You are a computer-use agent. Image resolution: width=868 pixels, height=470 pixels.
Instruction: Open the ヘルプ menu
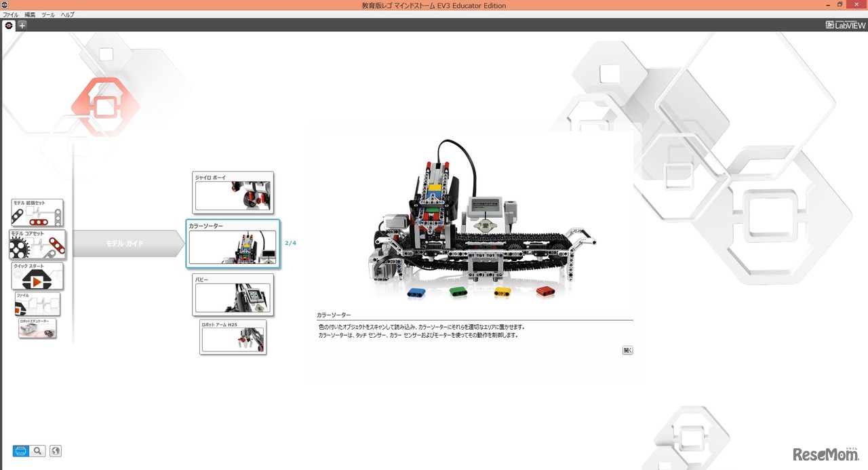67,14
